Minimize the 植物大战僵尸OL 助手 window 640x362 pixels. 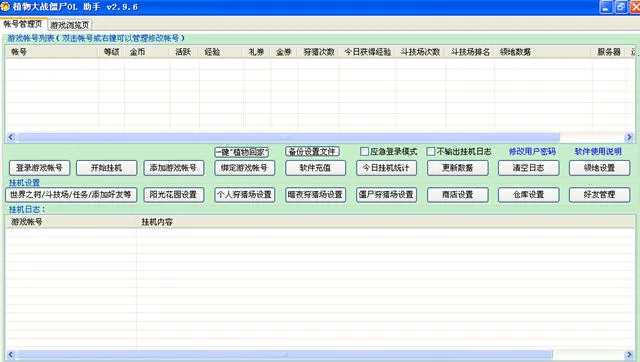point(606,7)
